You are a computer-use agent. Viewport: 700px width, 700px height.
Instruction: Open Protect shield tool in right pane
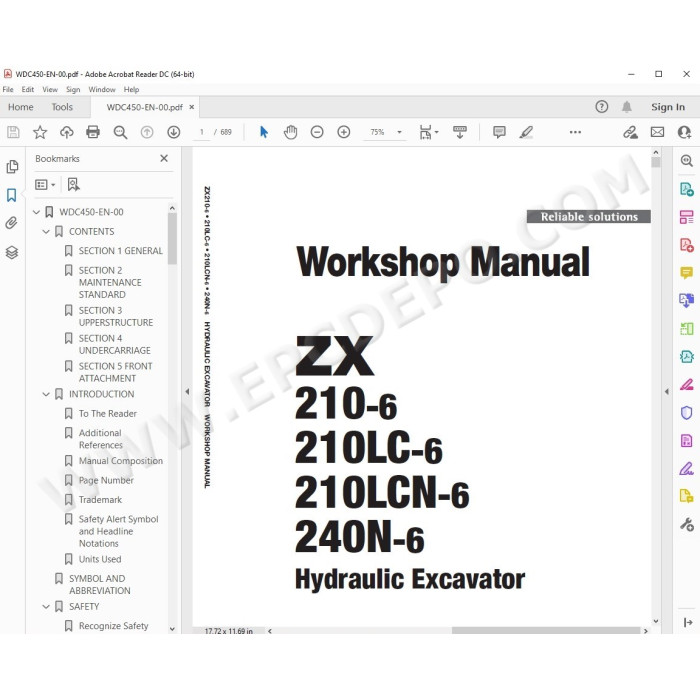tap(686, 412)
